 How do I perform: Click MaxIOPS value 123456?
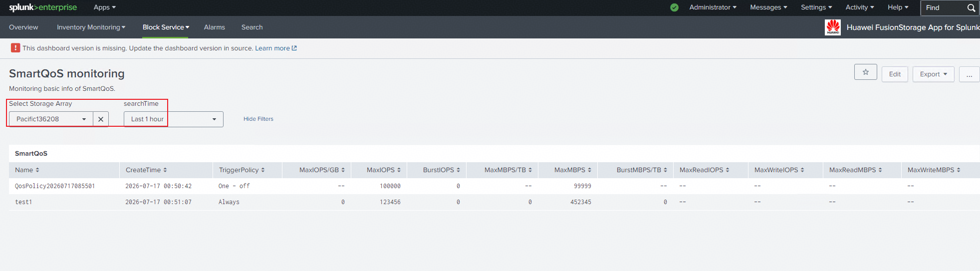[x=390, y=202]
